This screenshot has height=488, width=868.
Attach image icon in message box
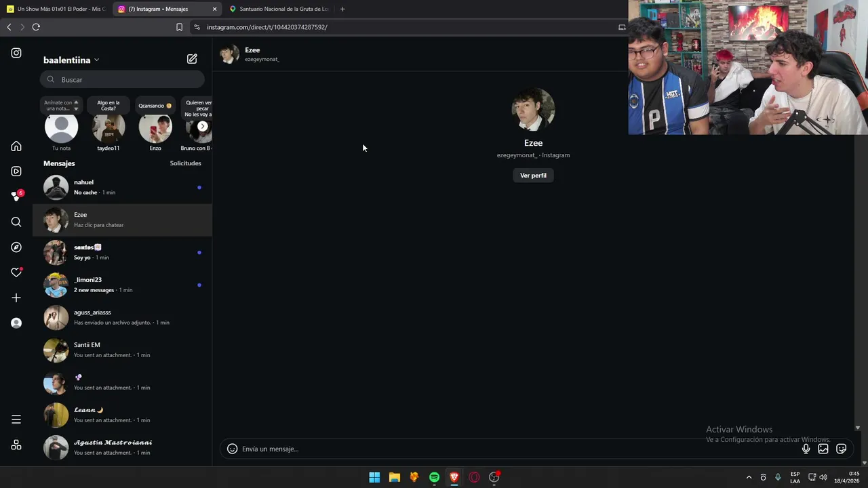[x=823, y=449]
